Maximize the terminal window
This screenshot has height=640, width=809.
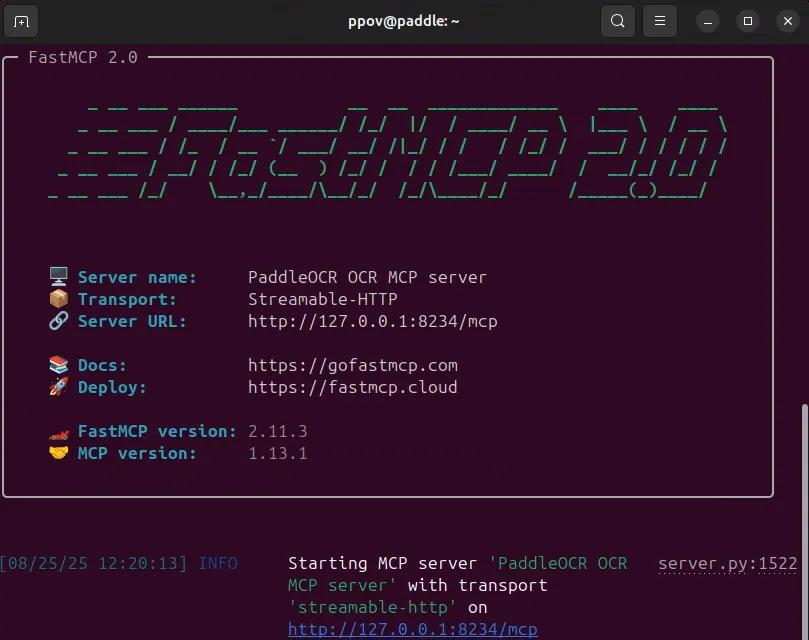coord(748,21)
